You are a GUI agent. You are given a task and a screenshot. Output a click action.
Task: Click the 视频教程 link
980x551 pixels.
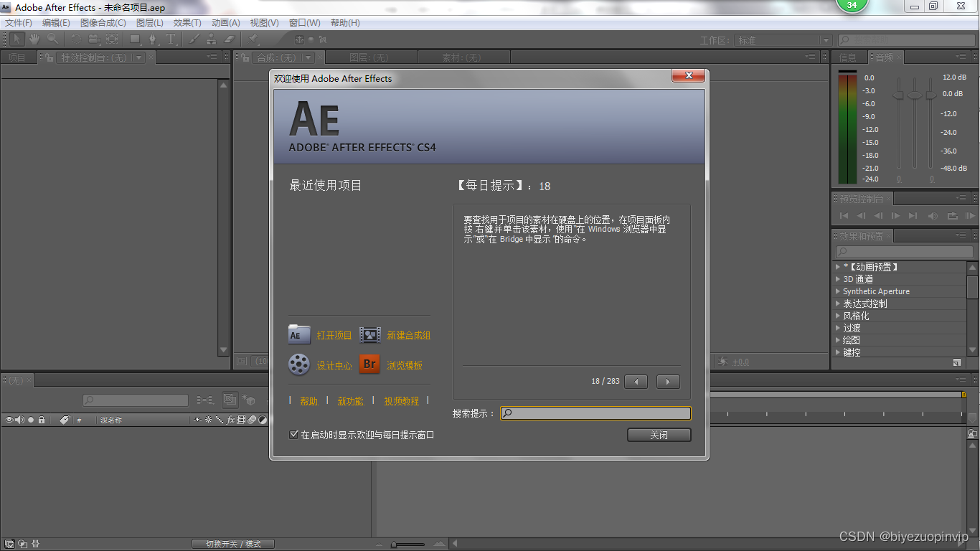(401, 401)
